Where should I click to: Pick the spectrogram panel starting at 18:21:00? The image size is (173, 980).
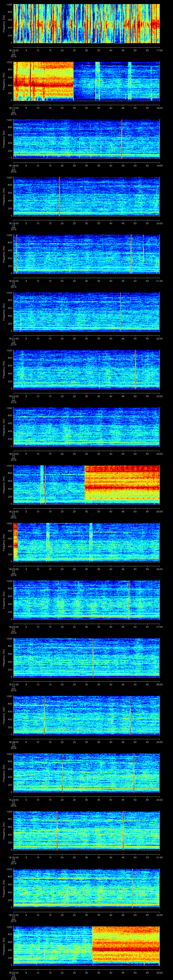(x=87, y=312)
